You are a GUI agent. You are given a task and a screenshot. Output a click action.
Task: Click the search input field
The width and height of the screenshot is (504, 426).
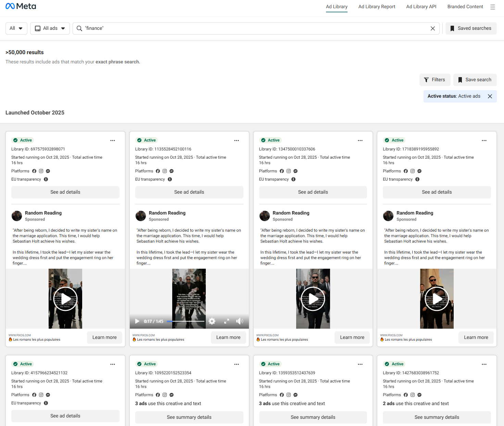pyautogui.click(x=253, y=28)
